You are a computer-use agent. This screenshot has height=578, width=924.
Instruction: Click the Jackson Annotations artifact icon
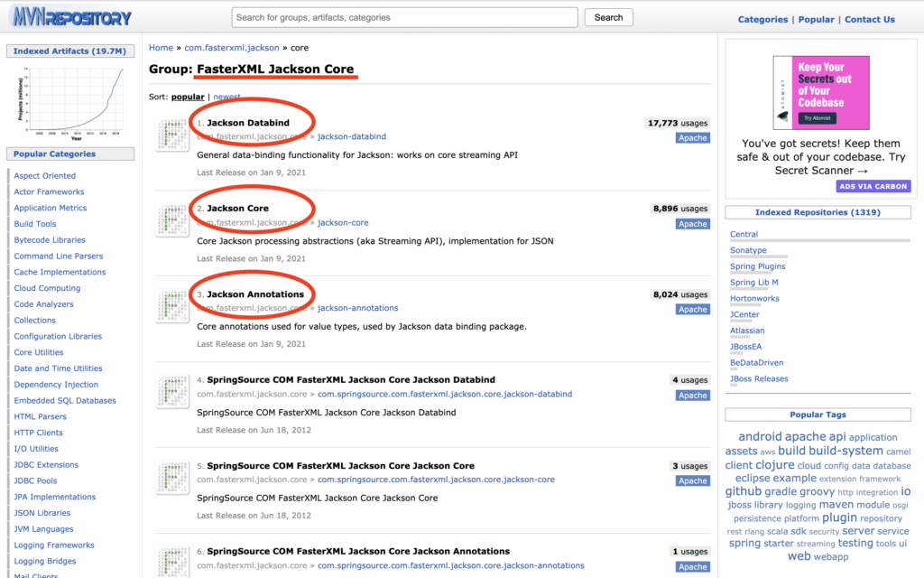[x=172, y=307]
